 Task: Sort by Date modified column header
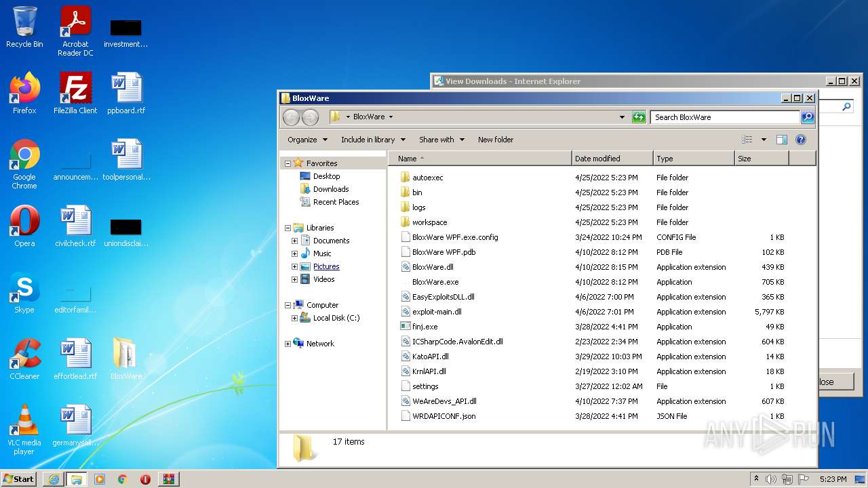click(x=612, y=159)
